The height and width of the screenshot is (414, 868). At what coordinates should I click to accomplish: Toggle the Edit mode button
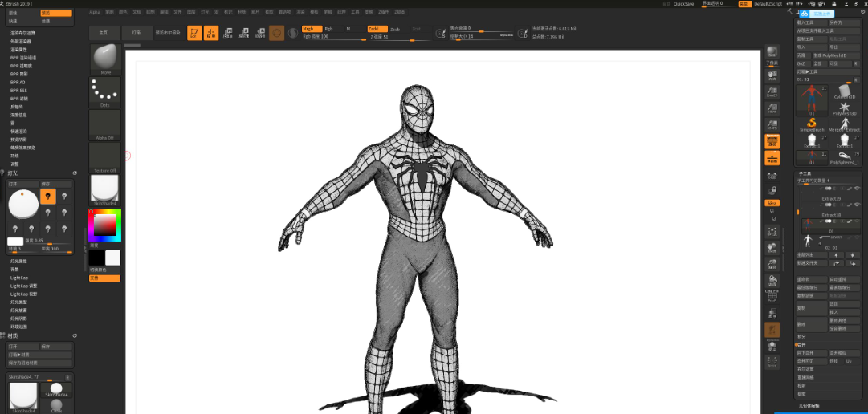194,33
